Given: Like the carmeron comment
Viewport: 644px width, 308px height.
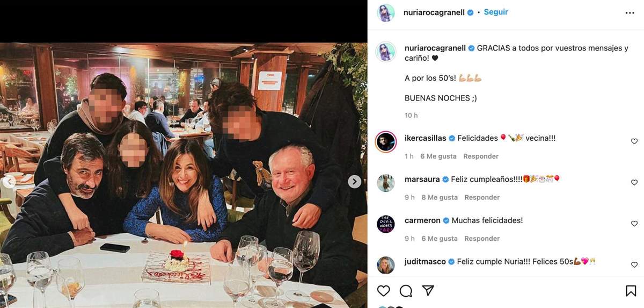Looking at the screenshot, I should (634, 224).
